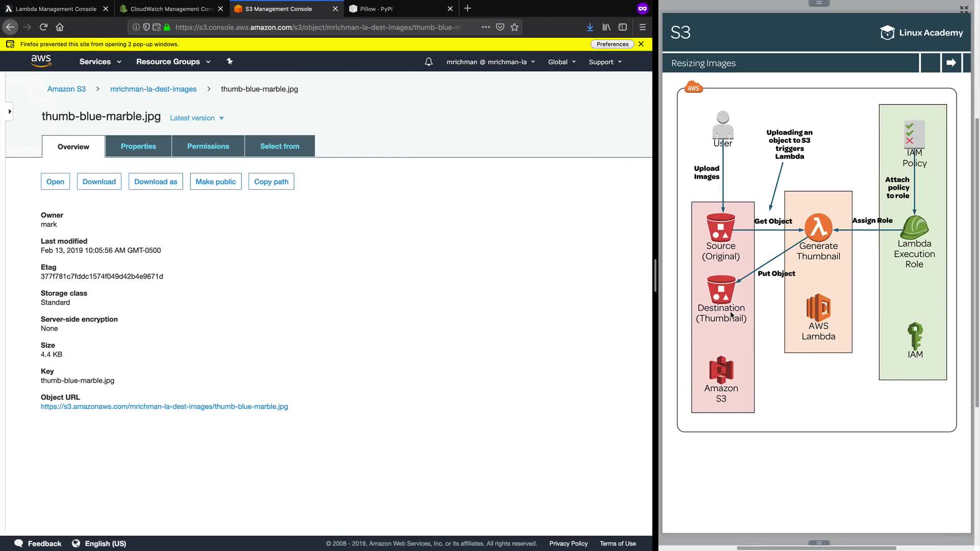This screenshot has width=980, height=551.
Task: Click the Firefox downloads arrow icon
Action: click(x=590, y=27)
